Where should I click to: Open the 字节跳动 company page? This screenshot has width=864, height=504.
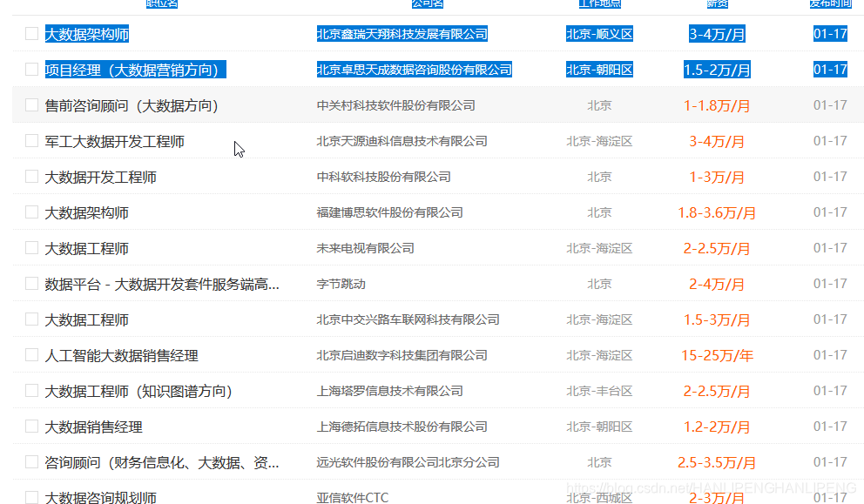(341, 285)
